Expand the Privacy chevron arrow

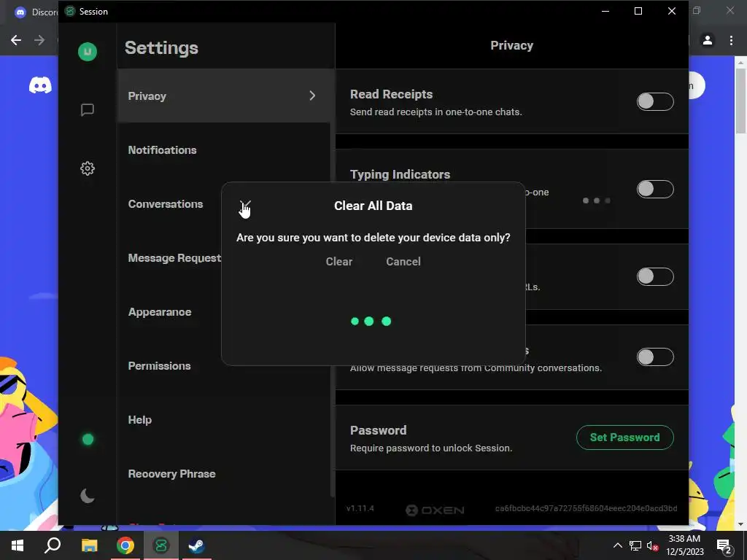pyautogui.click(x=312, y=96)
